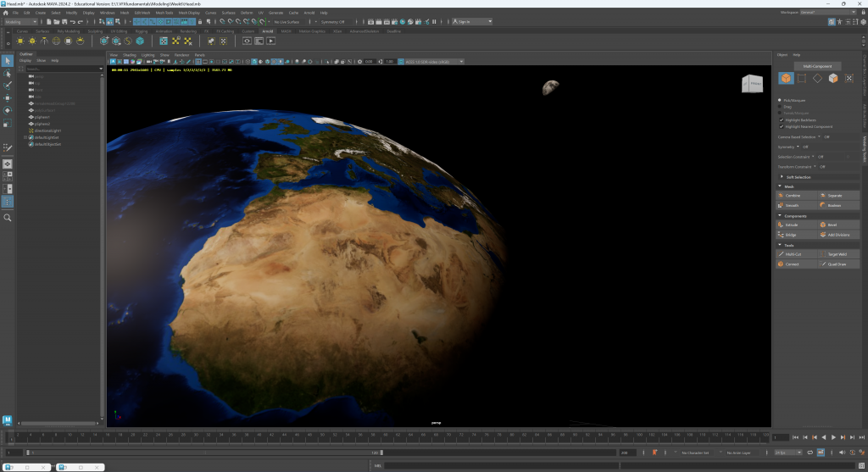Toggle loop playback in range controls
This screenshot has width=868, height=472.
coord(810,453)
